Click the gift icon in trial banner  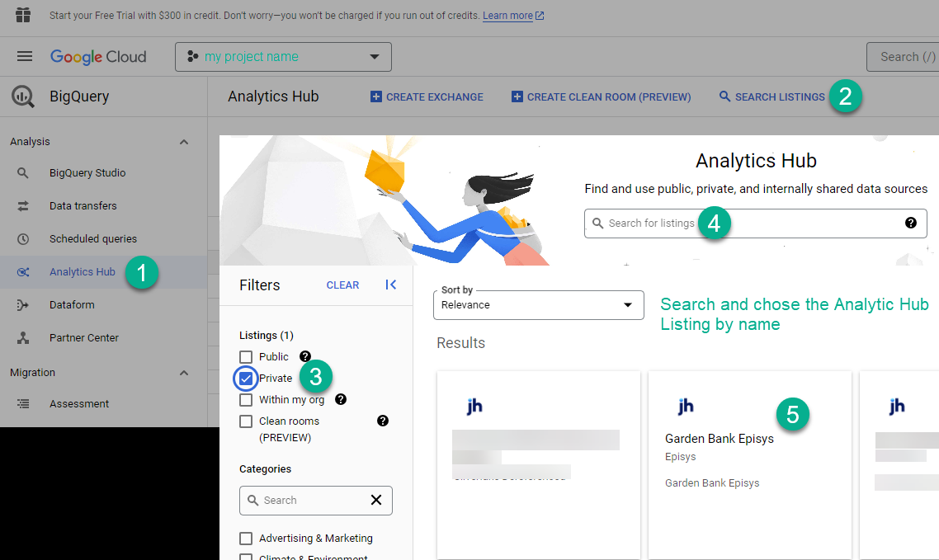click(23, 15)
